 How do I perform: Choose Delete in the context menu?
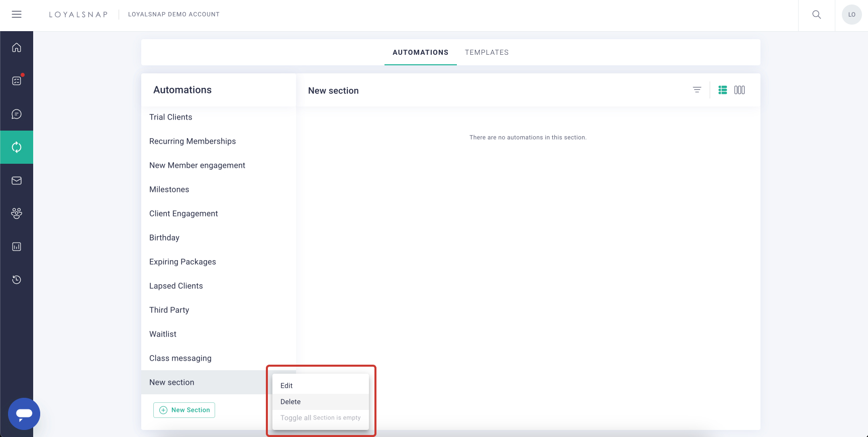(x=321, y=402)
